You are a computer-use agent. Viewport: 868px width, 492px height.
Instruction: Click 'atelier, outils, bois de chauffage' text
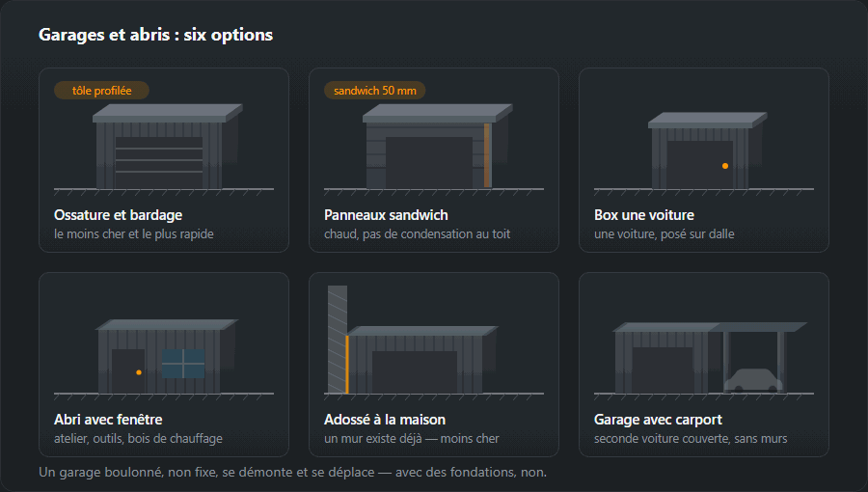click(x=138, y=438)
